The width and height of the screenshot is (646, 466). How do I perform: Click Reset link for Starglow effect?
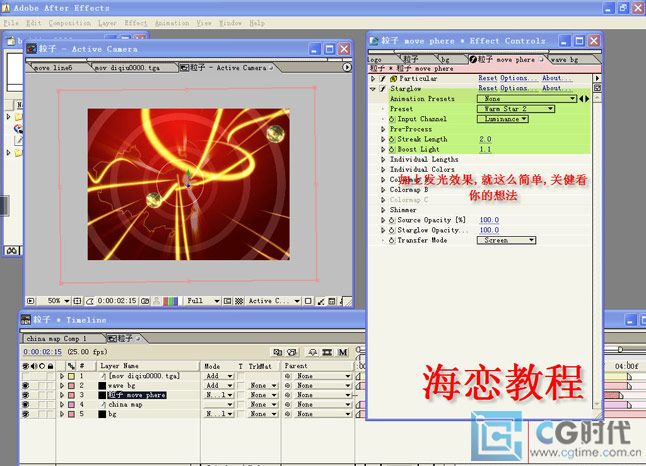click(x=487, y=88)
